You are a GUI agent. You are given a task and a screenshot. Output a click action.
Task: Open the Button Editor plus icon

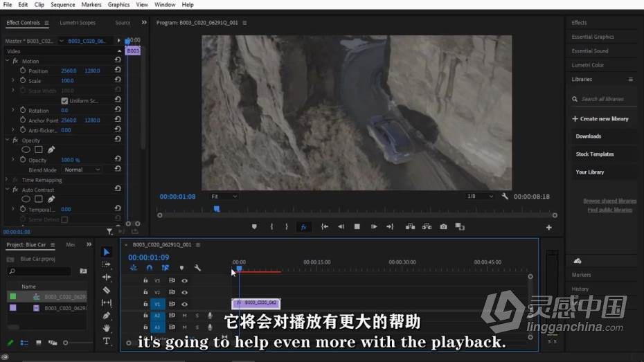coord(548,228)
